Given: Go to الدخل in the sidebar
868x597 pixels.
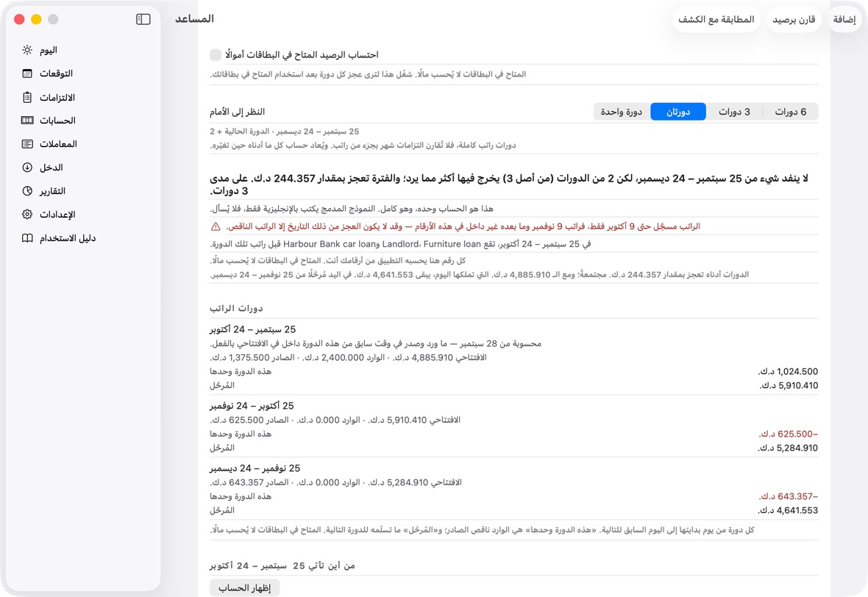Looking at the screenshot, I should point(83,167).
